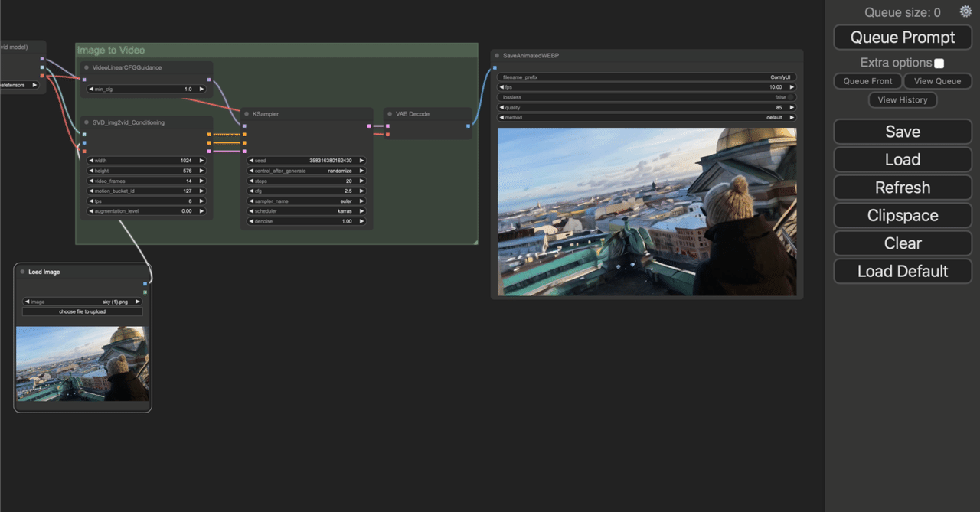Open View History

coord(903,100)
